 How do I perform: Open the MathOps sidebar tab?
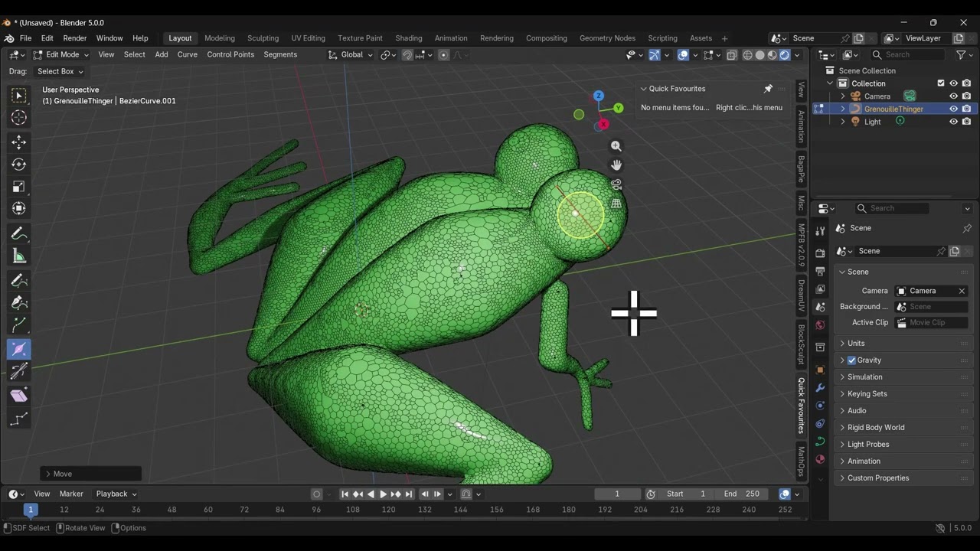pyautogui.click(x=802, y=461)
